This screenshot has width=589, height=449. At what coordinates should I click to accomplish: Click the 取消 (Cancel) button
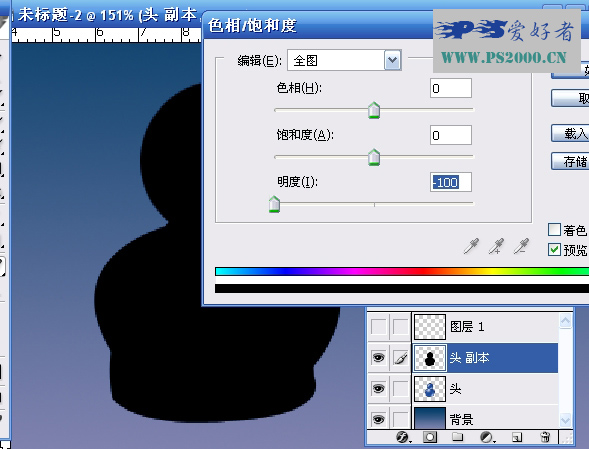(x=570, y=98)
